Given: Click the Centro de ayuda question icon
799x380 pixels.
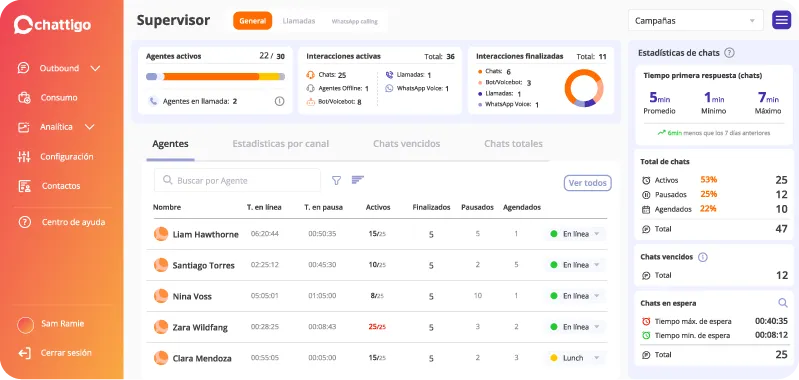Looking at the screenshot, I should [24, 222].
